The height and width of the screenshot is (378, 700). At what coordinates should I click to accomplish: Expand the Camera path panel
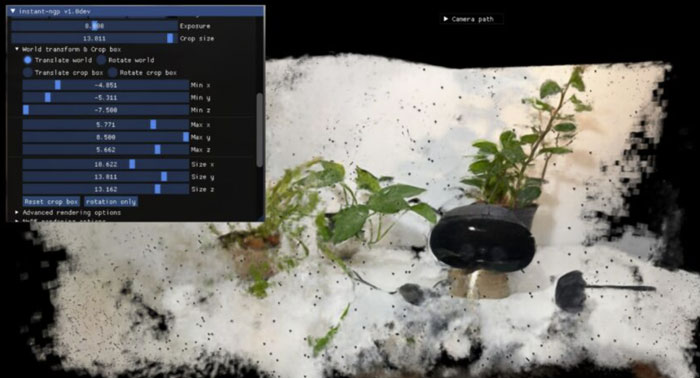tap(446, 19)
